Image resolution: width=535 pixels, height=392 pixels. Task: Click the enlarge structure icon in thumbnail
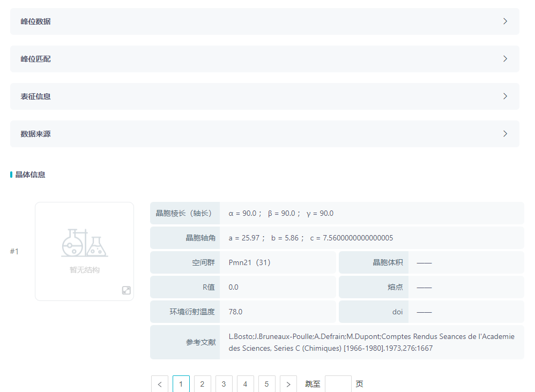tap(126, 290)
